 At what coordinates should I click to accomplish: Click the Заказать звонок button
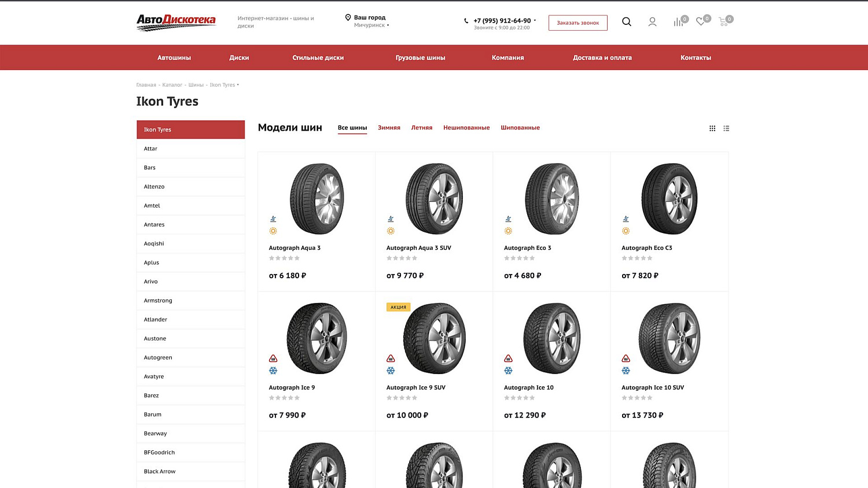(x=578, y=23)
